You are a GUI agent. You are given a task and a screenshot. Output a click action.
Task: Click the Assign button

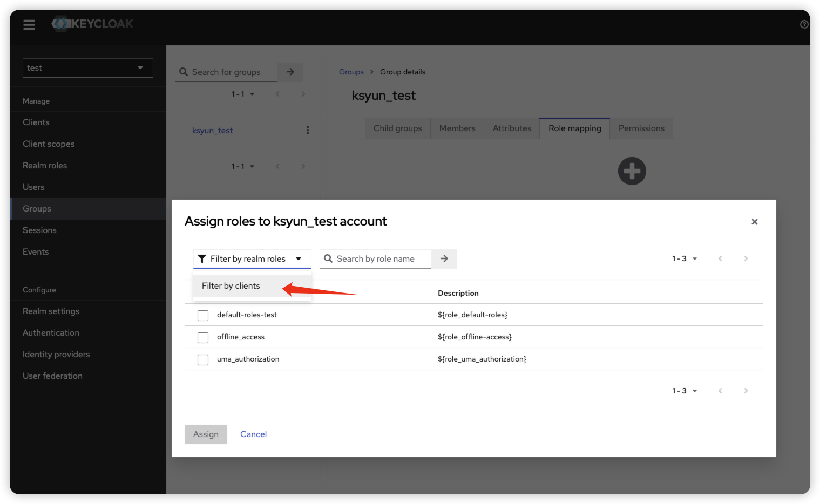[206, 434]
